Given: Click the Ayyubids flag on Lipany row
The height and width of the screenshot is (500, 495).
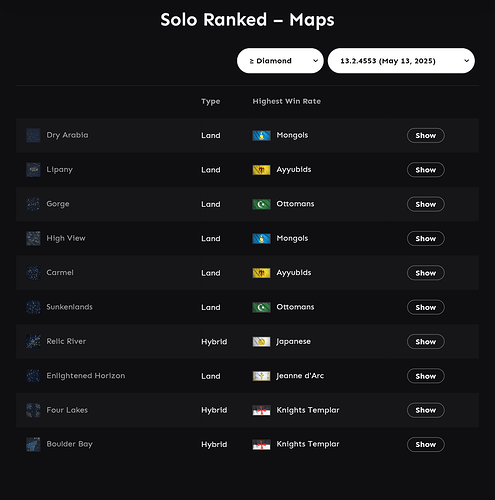Looking at the screenshot, I should (261, 170).
